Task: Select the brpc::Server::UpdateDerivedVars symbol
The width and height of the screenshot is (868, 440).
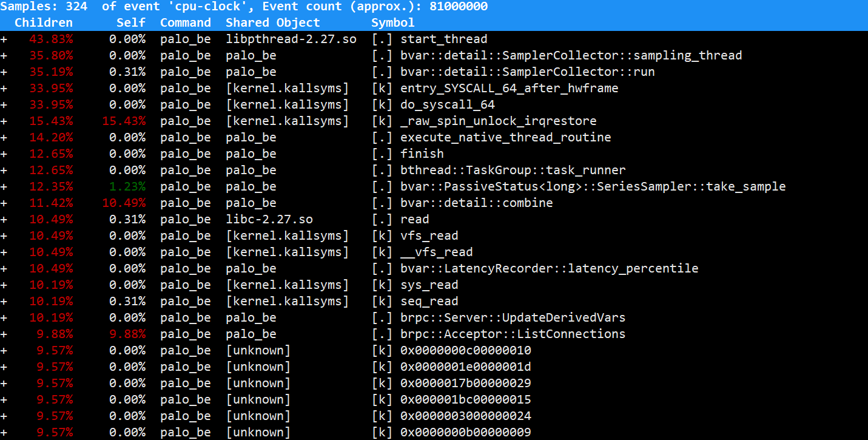Action: 513,317
